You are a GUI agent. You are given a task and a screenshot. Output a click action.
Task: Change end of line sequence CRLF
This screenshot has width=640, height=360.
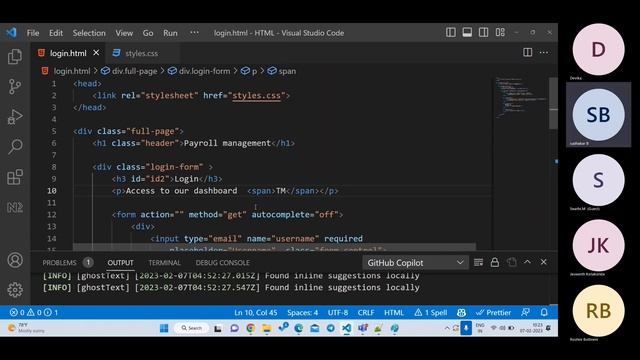[x=366, y=313]
